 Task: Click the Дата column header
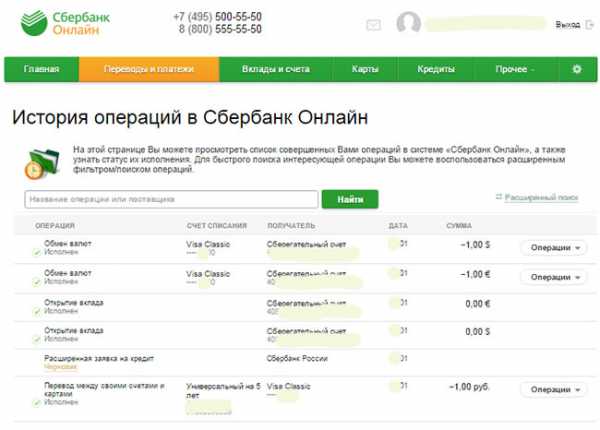pos(398,226)
